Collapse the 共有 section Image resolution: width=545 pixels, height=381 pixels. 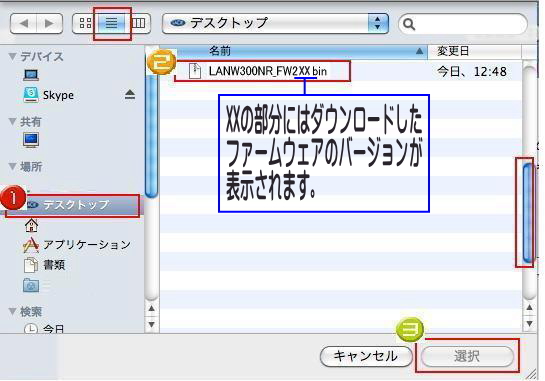click(x=13, y=121)
